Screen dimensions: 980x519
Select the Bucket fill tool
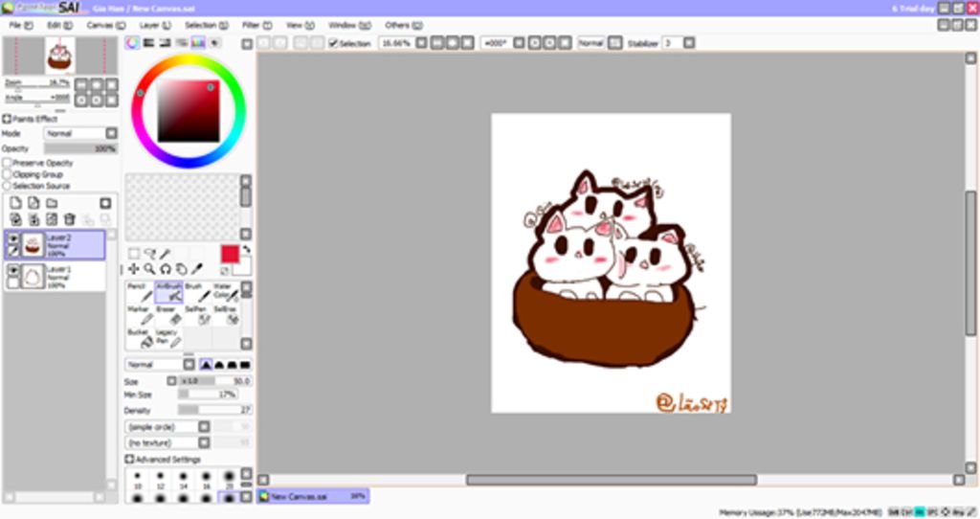tap(140, 338)
